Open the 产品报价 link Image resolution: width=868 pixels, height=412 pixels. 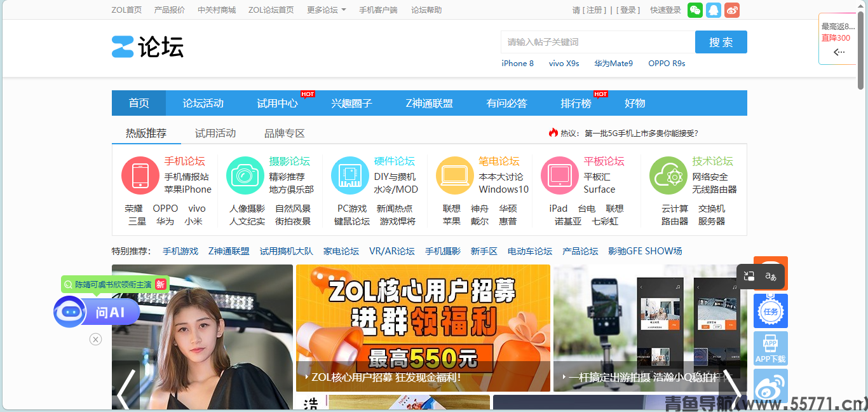point(170,10)
